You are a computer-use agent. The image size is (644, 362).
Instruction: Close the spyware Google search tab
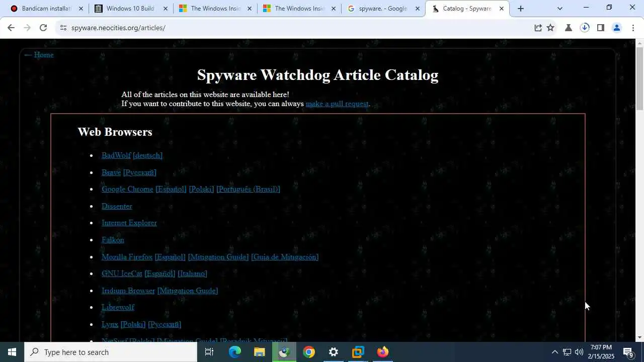point(417,9)
